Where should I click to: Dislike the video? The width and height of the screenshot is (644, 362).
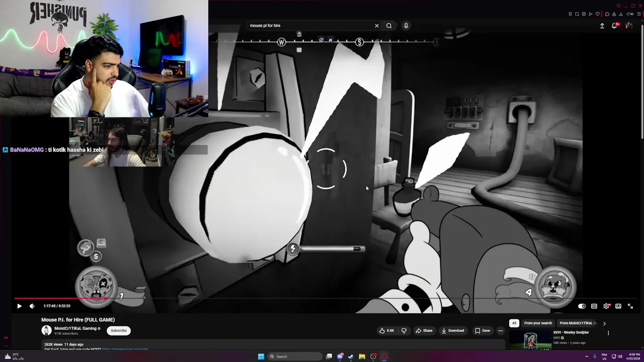click(404, 330)
